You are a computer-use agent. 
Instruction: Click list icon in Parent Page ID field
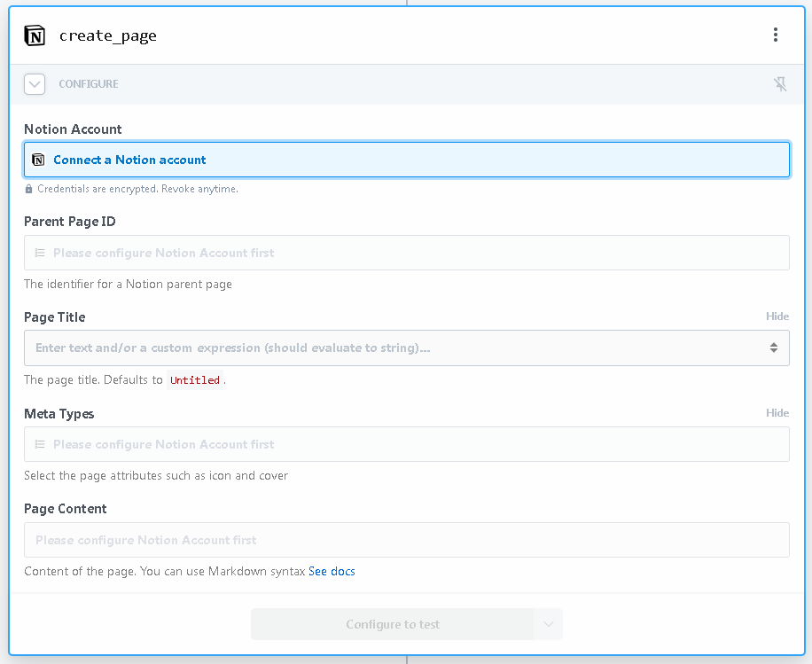[x=40, y=253]
